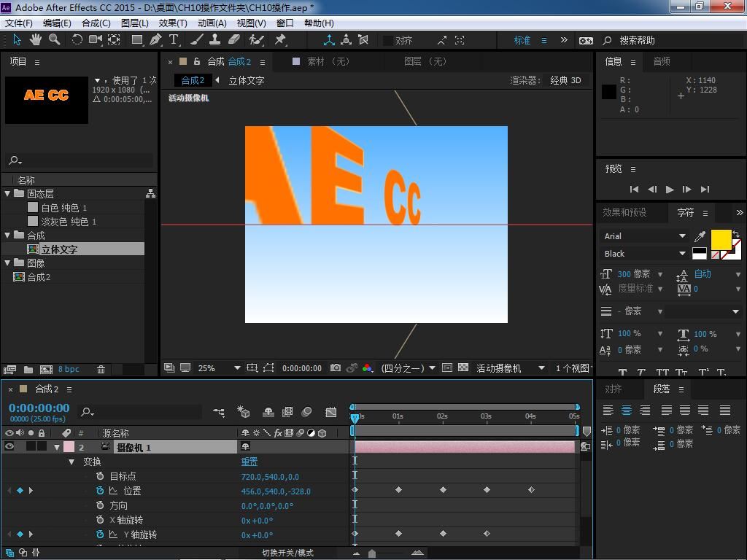Create a new folder in Project panel
This screenshot has height=560, width=747.
(28, 369)
